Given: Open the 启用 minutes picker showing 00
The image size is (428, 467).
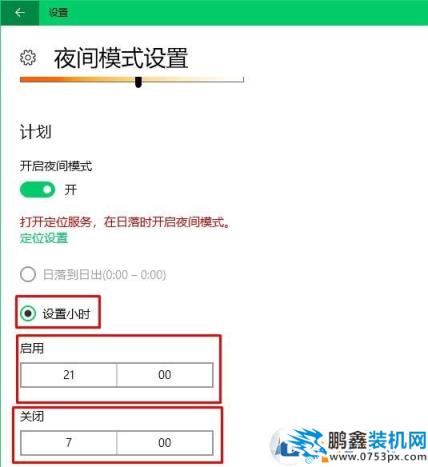Looking at the screenshot, I should coord(165,375).
